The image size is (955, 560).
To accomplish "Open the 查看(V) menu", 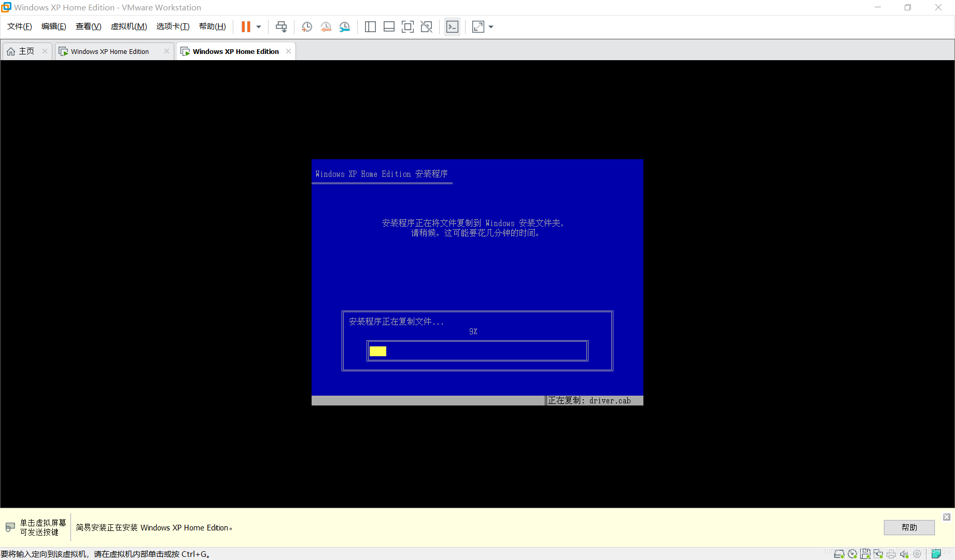I will point(89,26).
